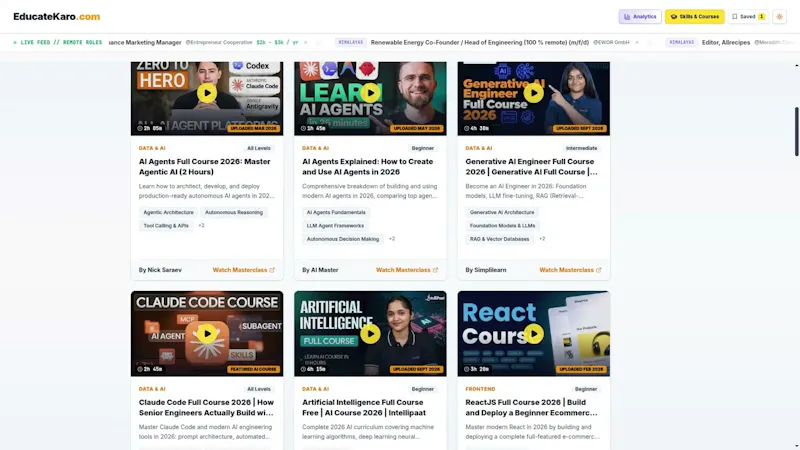
Task: Select the Agentic Architecture tag
Action: pos(168,212)
